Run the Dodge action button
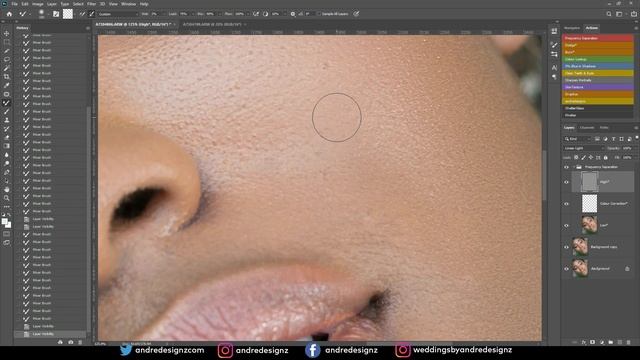The image size is (640, 360). [598, 45]
